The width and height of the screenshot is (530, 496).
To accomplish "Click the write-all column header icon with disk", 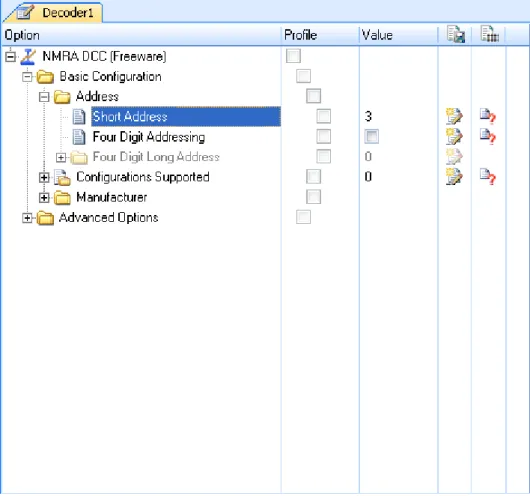I will 456,34.
